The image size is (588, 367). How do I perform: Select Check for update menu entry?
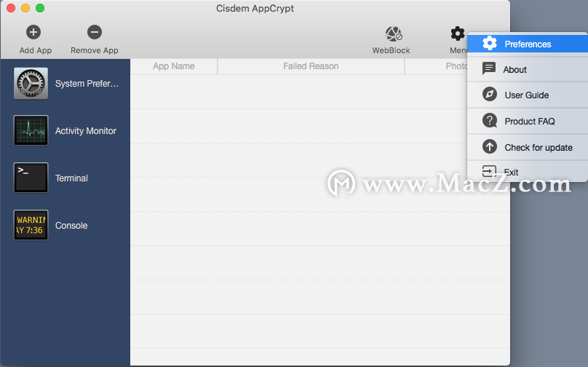click(528, 148)
